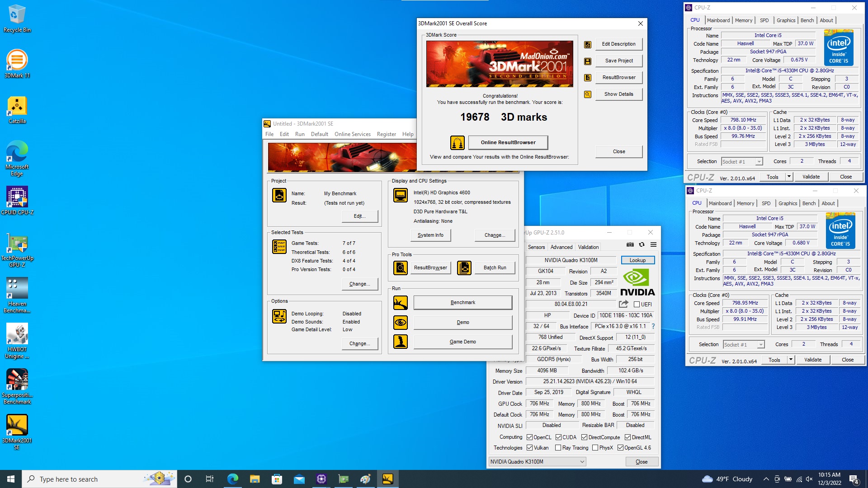Click the Demo eye icon in 3DMark2001
The image size is (868, 488).
pos(401,323)
